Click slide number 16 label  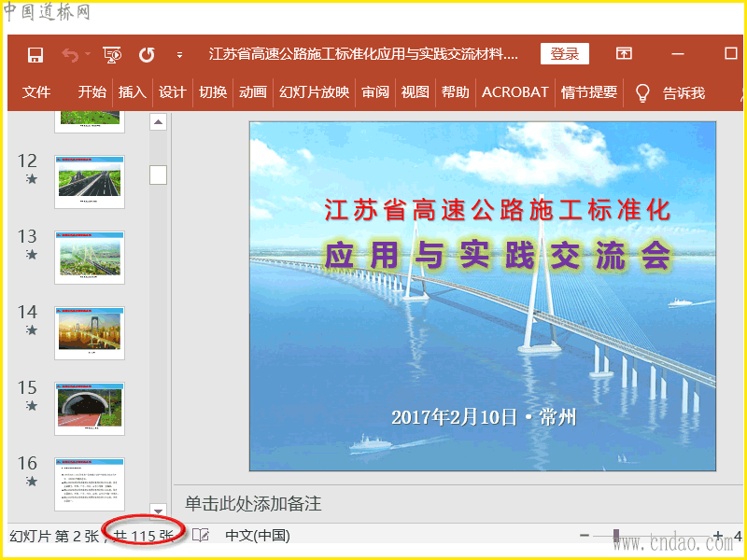[27, 463]
